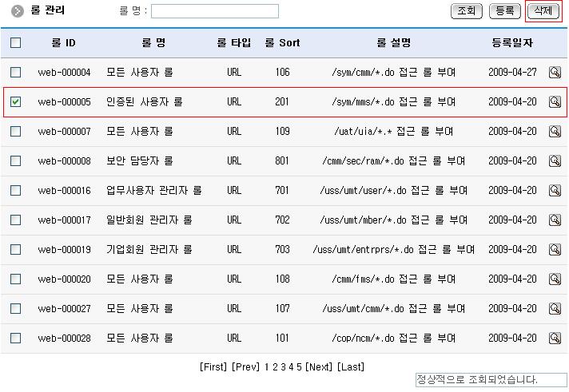Jump to [Last] page link
The height and width of the screenshot is (392, 569).
click(351, 367)
